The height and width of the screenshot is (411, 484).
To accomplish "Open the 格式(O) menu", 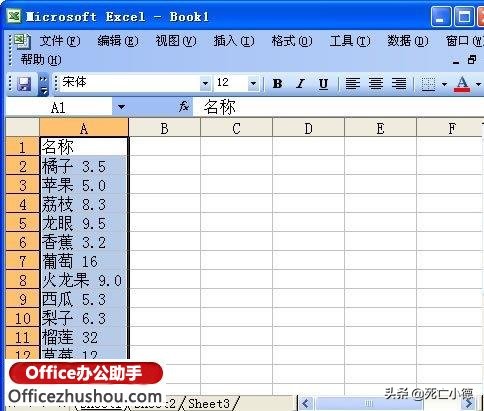I will coord(292,41).
